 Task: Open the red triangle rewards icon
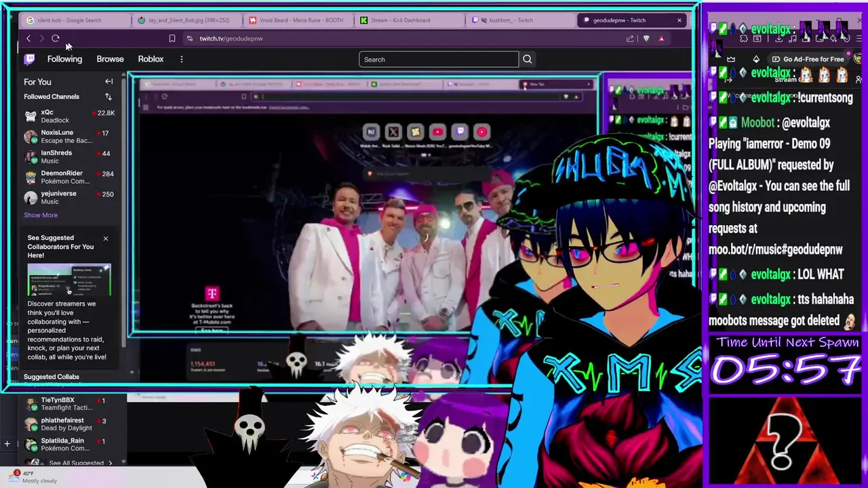(x=662, y=39)
